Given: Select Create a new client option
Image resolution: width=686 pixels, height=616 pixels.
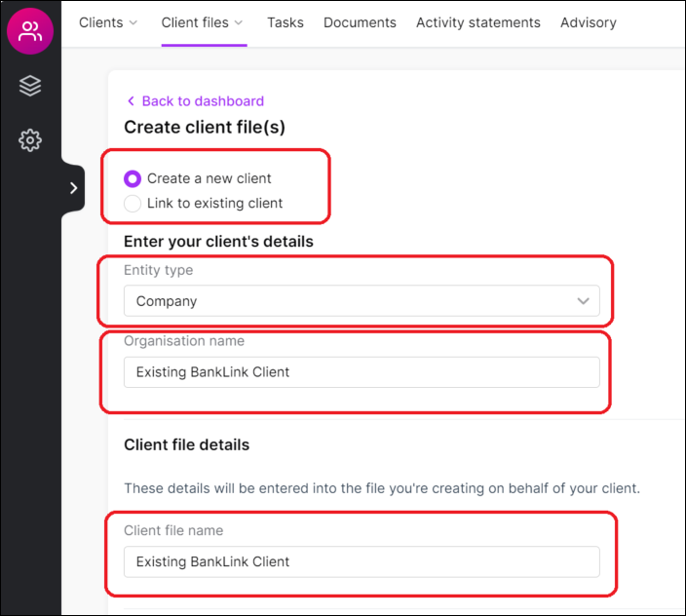Looking at the screenshot, I should [133, 178].
